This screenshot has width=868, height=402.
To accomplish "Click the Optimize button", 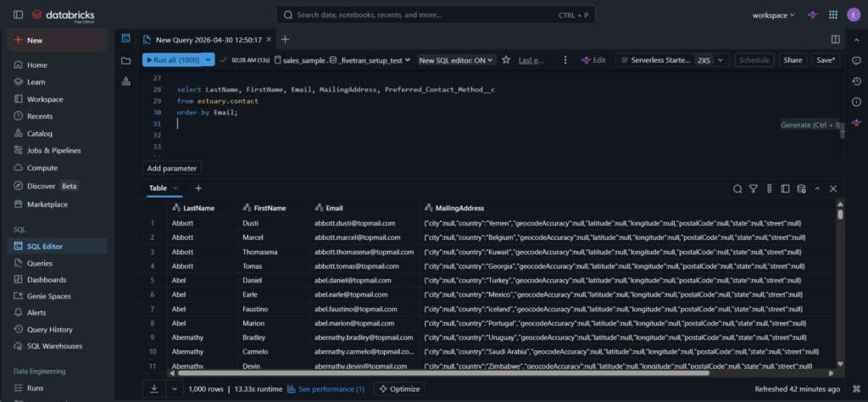I will pos(399,388).
